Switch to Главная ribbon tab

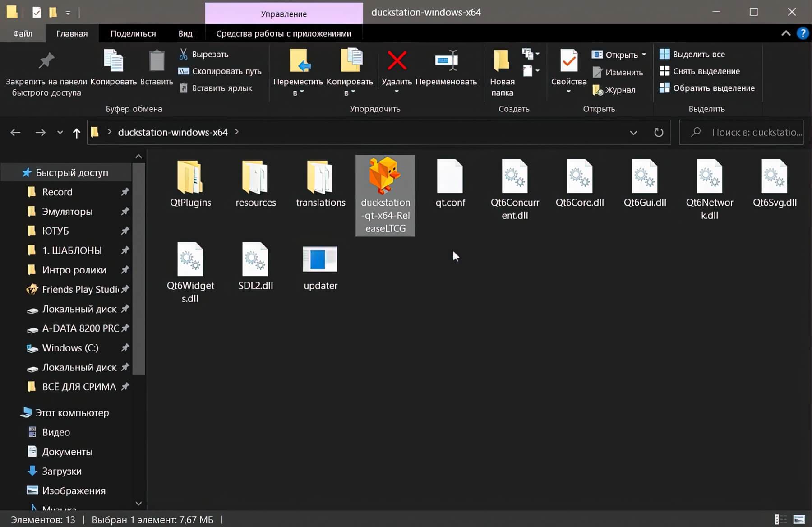coord(72,33)
